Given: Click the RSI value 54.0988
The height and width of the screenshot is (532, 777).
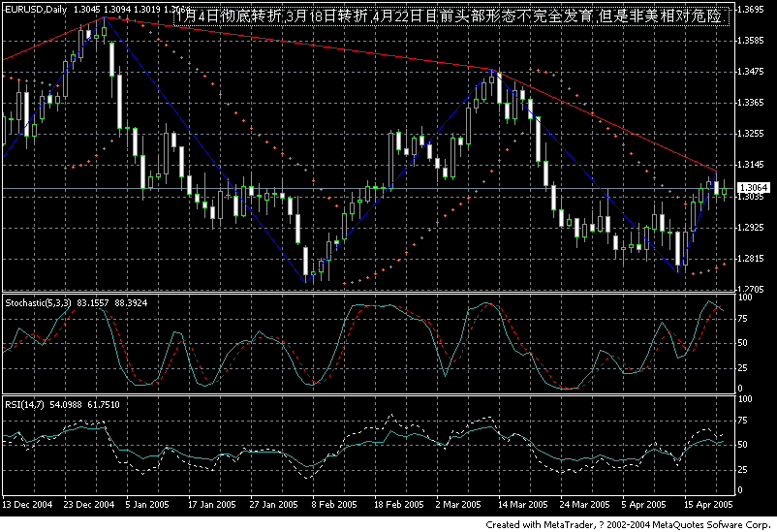Looking at the screenshot, I should (x=66, y=405).
